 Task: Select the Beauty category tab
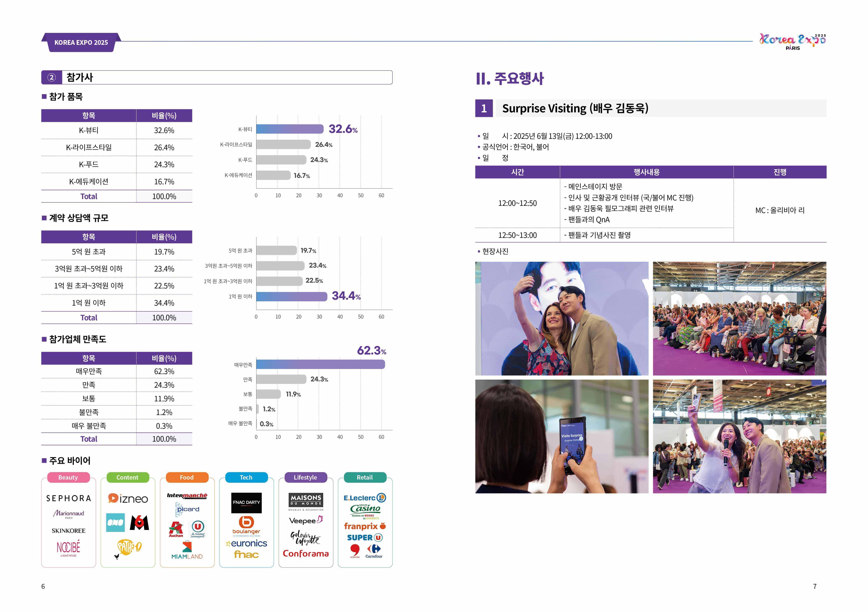[x=68, y=477]
